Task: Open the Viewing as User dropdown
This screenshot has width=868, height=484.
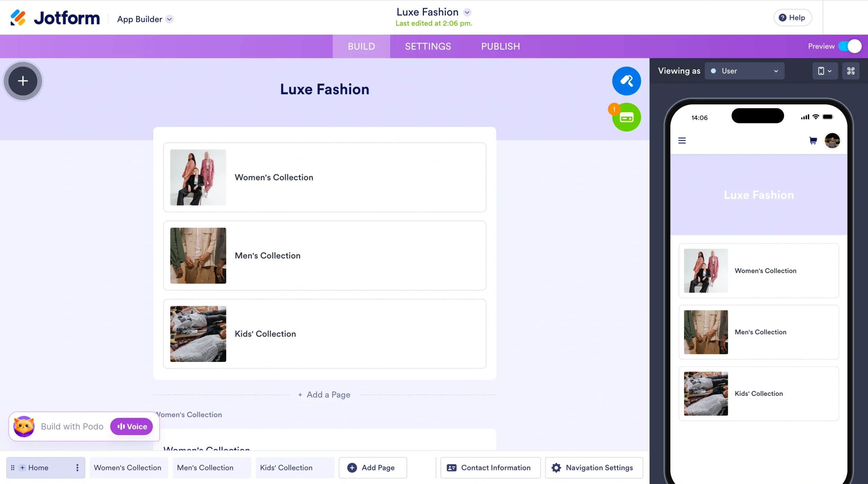Action: pyautogui.click(x=745, y=71)
